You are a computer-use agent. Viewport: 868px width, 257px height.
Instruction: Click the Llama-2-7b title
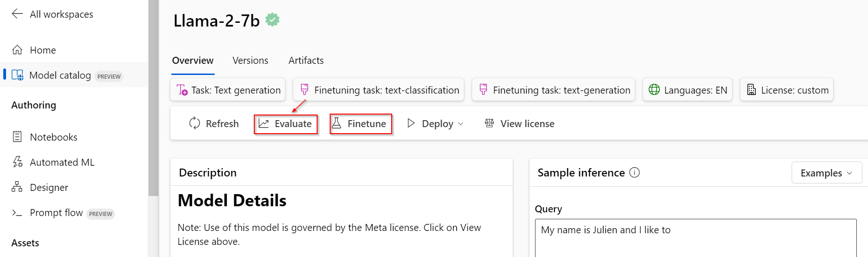217,20
